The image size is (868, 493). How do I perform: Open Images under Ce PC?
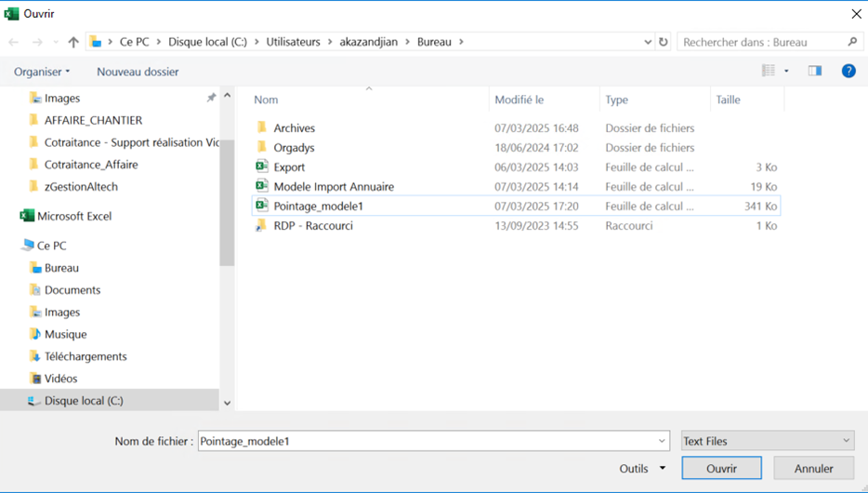point(62,312)
